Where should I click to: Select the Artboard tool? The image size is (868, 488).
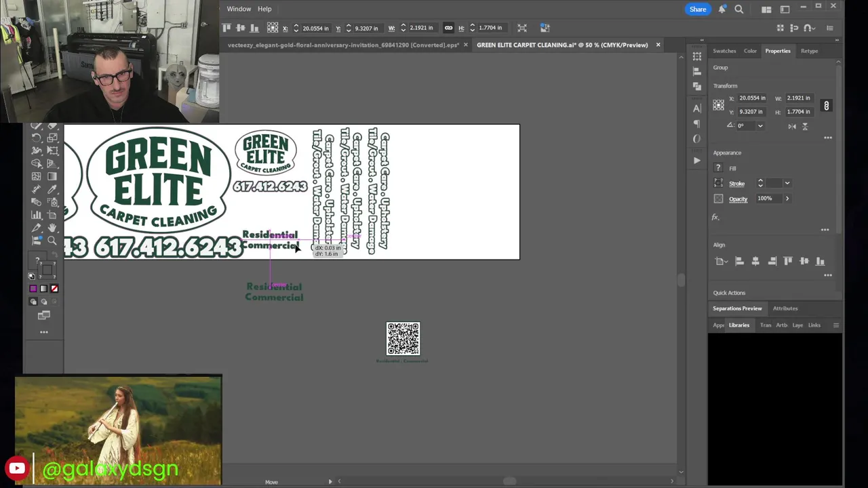pos(52,215)
